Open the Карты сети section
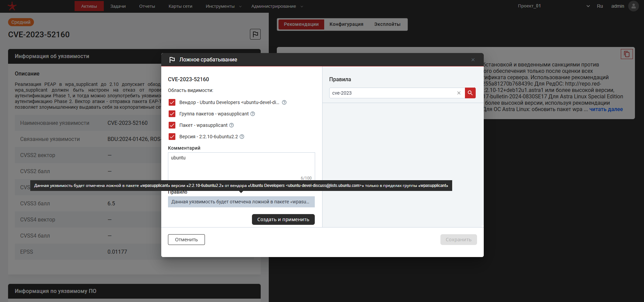Viewport: 644px width, 302px height. 180,6
